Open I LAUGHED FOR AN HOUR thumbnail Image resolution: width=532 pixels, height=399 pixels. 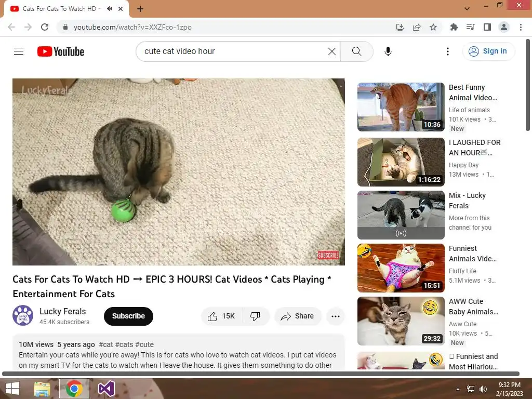point(401,162)
